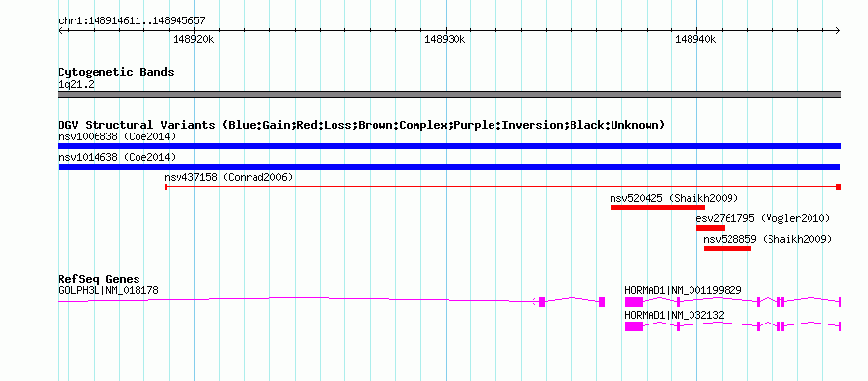Viewport: 868px width, 381px height.
Task: Click the nsv528859 (Shaikh2009) label
Action: click(x=768, y=239)
